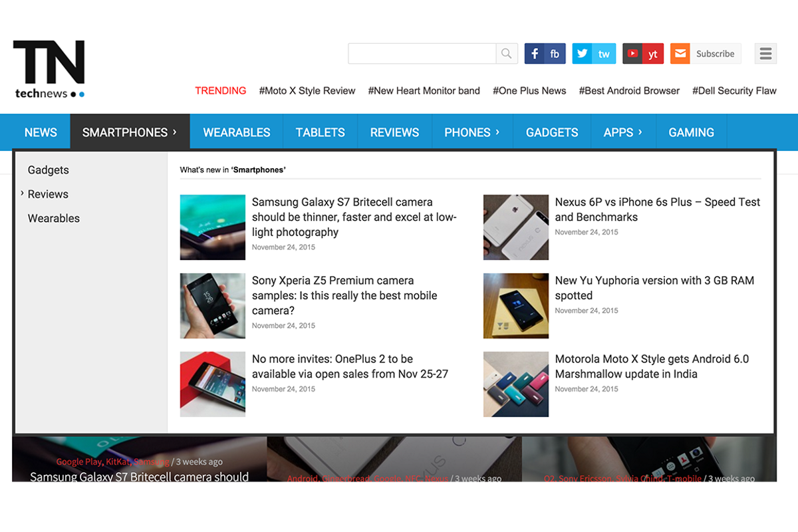
Task: Click date under Sony Xperia Z5 article
Action: (283, 326)
